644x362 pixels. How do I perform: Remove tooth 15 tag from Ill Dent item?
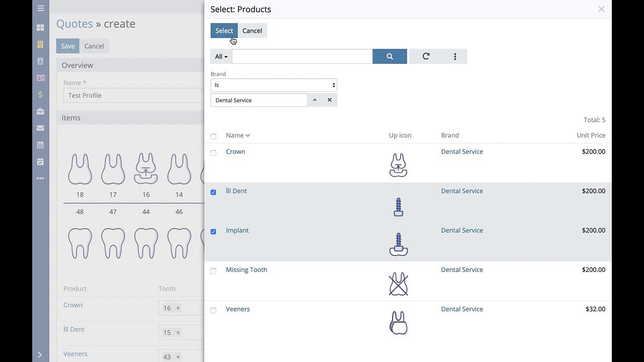click(178, 332)
